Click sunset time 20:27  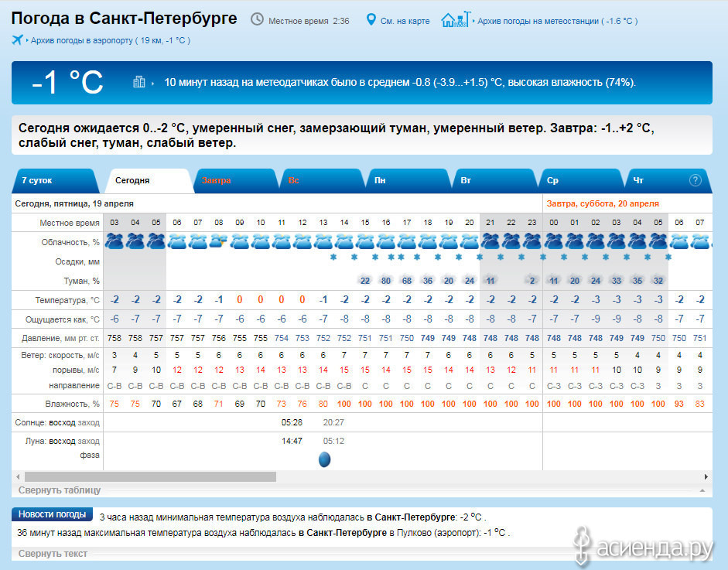333,422
